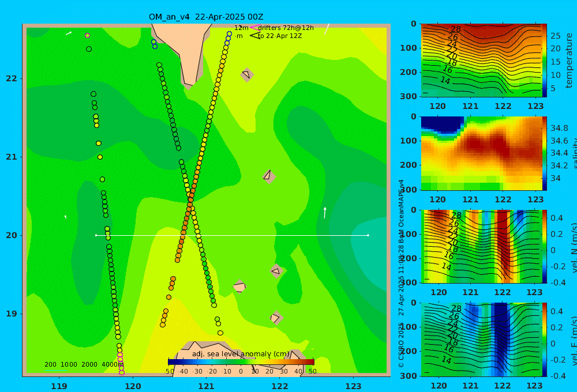
Task: Click longitude label 123 on main map
Action: pyautogui.click(x=353, y=386)
